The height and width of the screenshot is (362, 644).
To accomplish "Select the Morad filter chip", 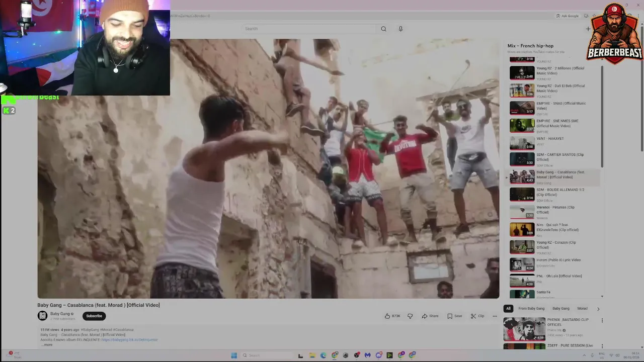I will 582,308.
